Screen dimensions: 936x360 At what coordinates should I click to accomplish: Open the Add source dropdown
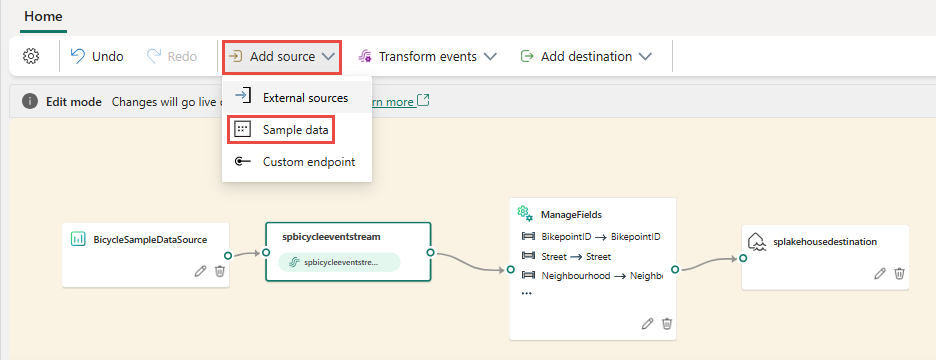(282, 57)
